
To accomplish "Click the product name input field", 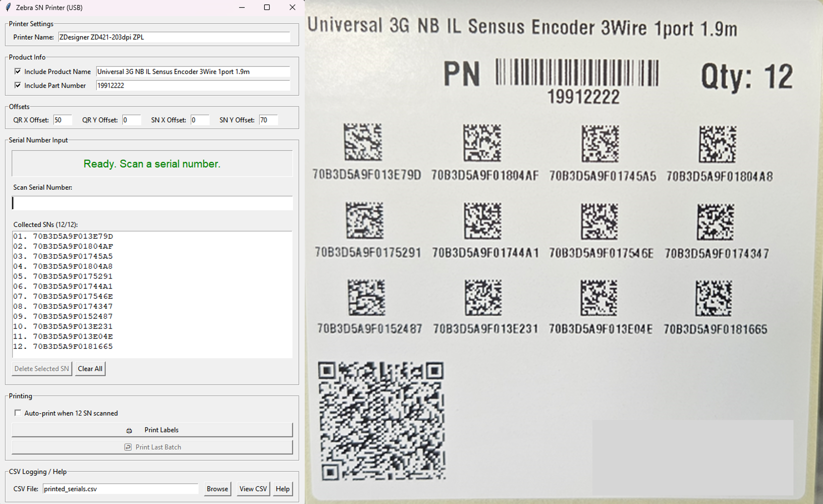I will click(193, 71).
